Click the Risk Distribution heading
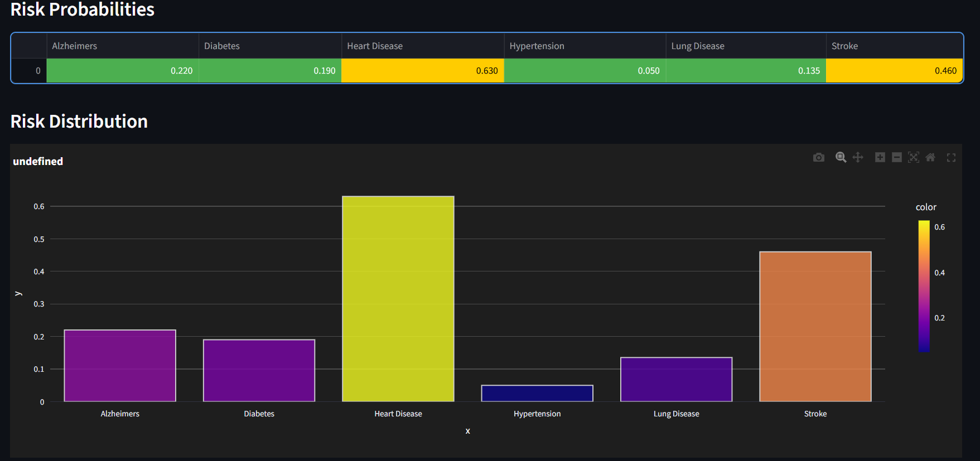Viewport: 980px width, 461px height. coord(79,121)
